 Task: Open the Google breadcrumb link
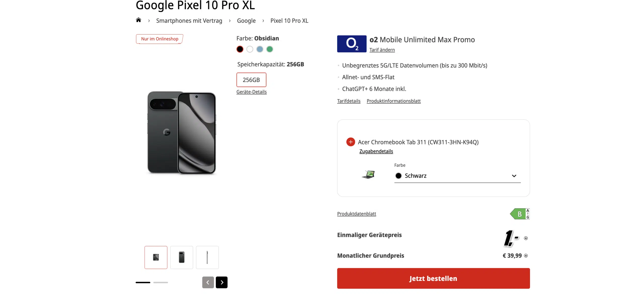tap(246, 21)
